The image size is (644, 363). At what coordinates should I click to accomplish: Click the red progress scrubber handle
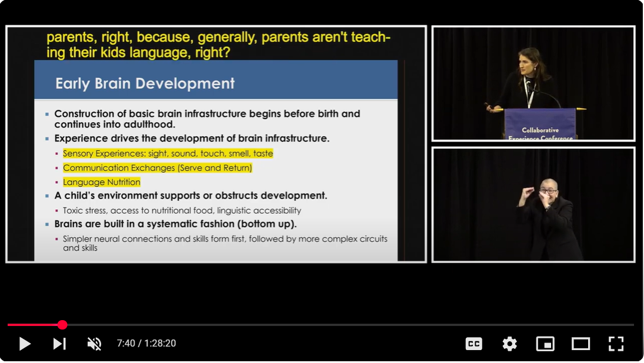click(62, 325)
